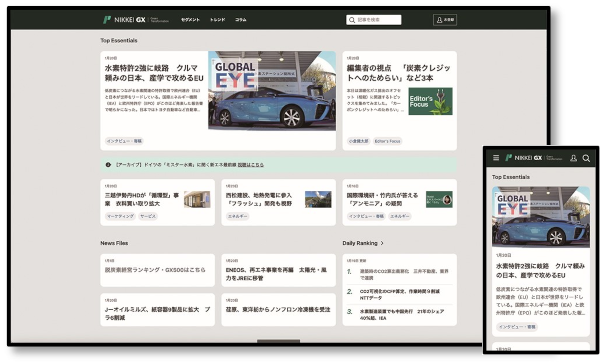
Task: Open the hamburger menu in mobile view
Action: pos(496,158)
